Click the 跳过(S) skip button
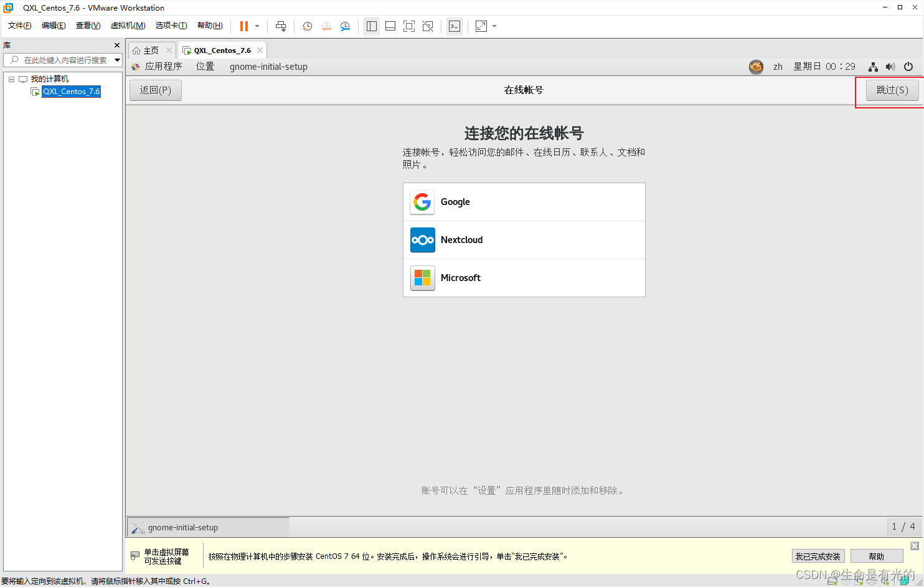This screenshot has width=924, height=587. (892, 90)
